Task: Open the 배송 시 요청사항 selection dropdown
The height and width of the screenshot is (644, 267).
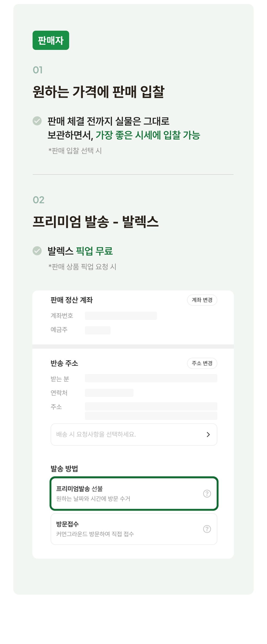Action: coord(128,434)
